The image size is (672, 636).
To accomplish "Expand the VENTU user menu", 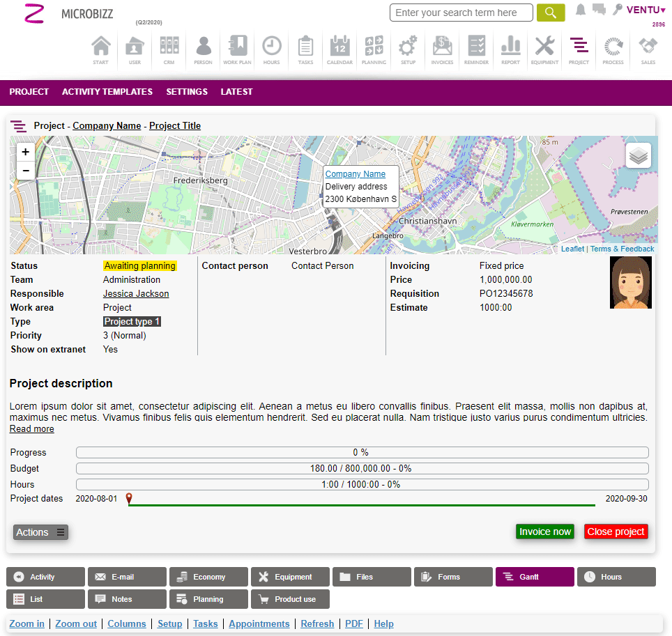I will [x=646, y=10].
